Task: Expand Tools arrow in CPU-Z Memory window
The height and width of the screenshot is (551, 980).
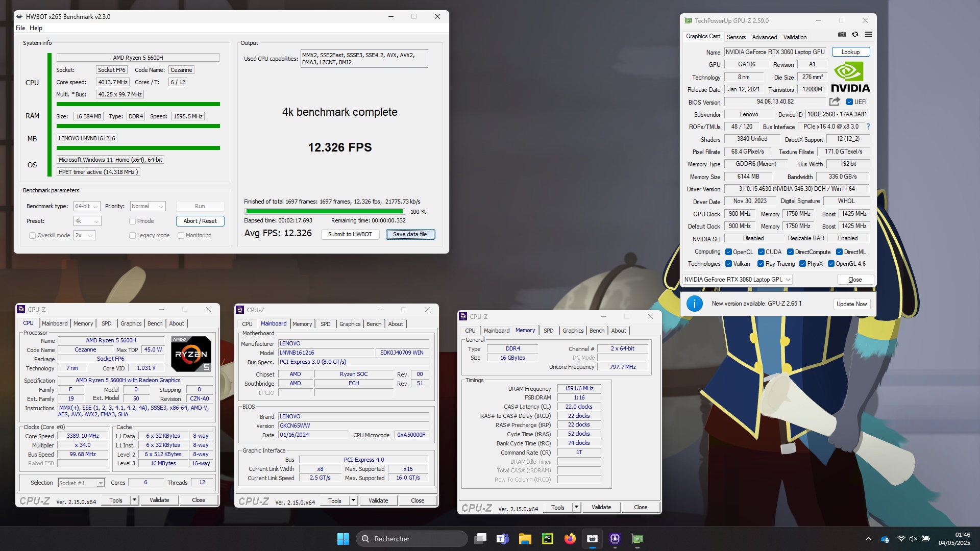Action: [576, 507]
